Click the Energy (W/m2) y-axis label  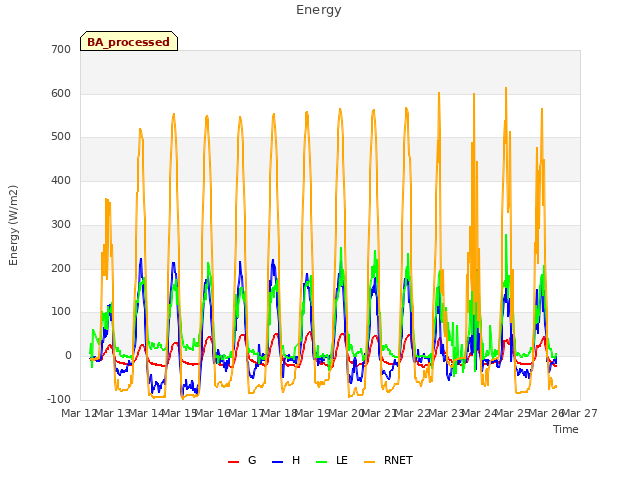tap(13, 225)
